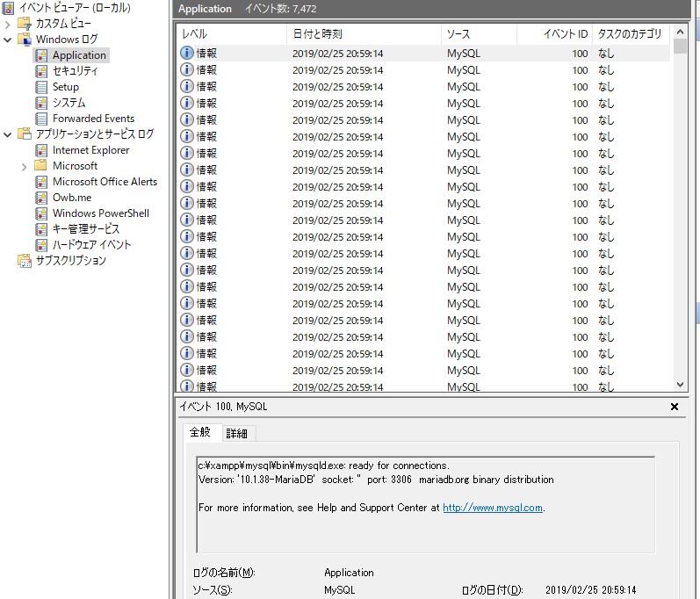
Task: Select ハードウェア イベント log
Action: pyautogui.click(x=91, y=244)
